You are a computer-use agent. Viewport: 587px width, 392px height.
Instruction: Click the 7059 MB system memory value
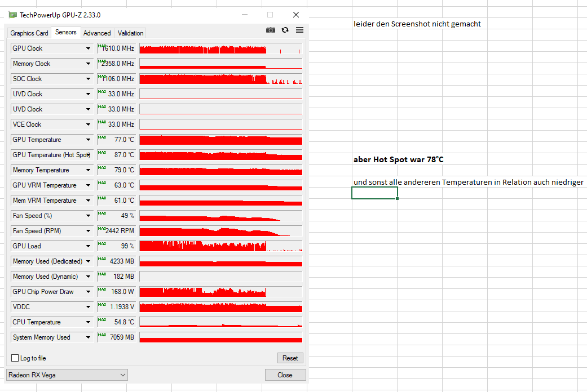coord(116,337)
